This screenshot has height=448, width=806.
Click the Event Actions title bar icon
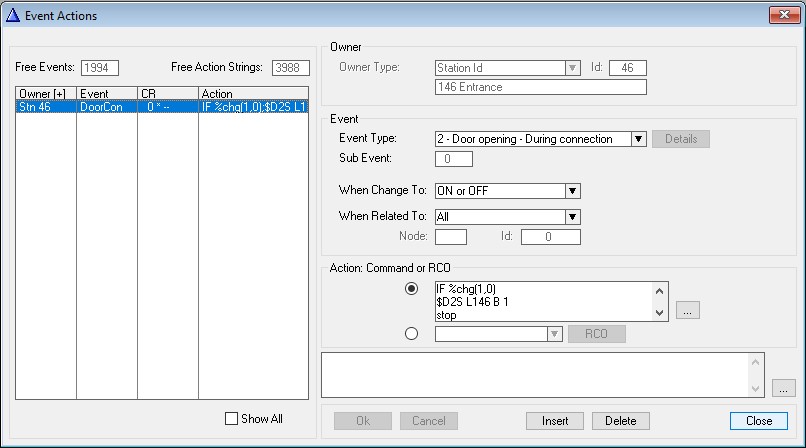point(14,15)
